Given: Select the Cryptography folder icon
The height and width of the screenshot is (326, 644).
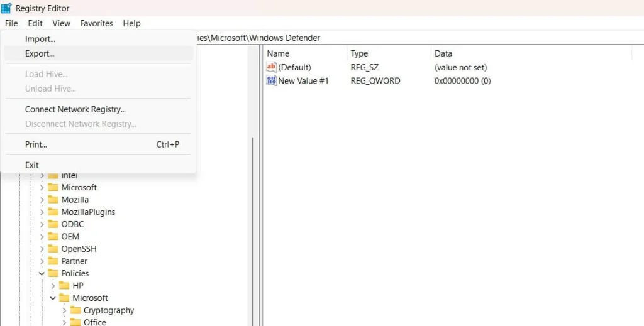Looking at the screenshot, I should coord(75,310).
